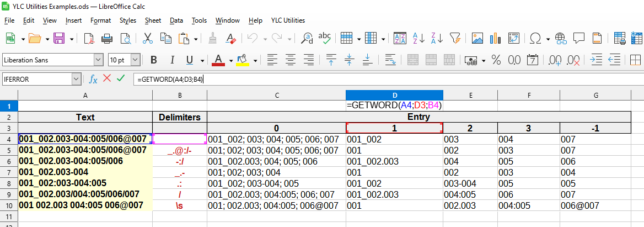
Task: Insert a Comment
Action: point(579,39)
